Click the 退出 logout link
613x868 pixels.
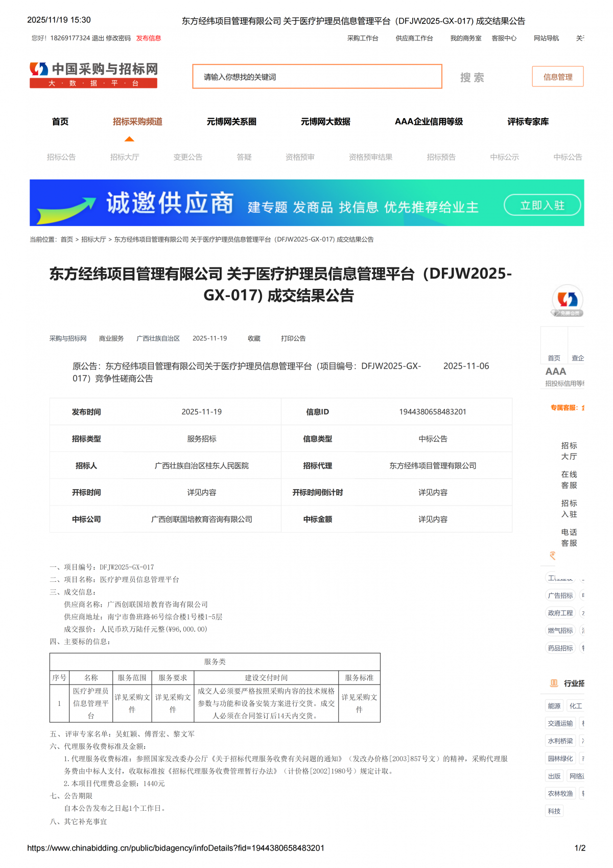pos(98,38)
